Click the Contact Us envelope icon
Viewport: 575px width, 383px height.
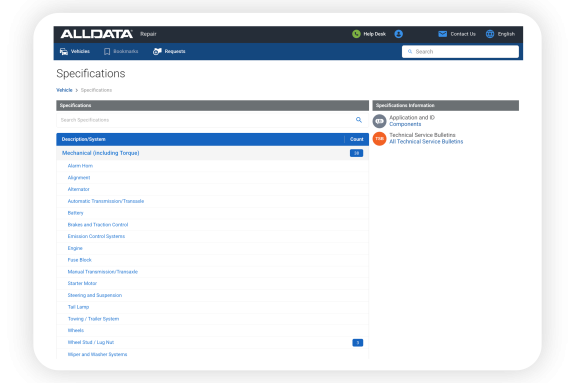pyautogui.click(x=443, y=34)
